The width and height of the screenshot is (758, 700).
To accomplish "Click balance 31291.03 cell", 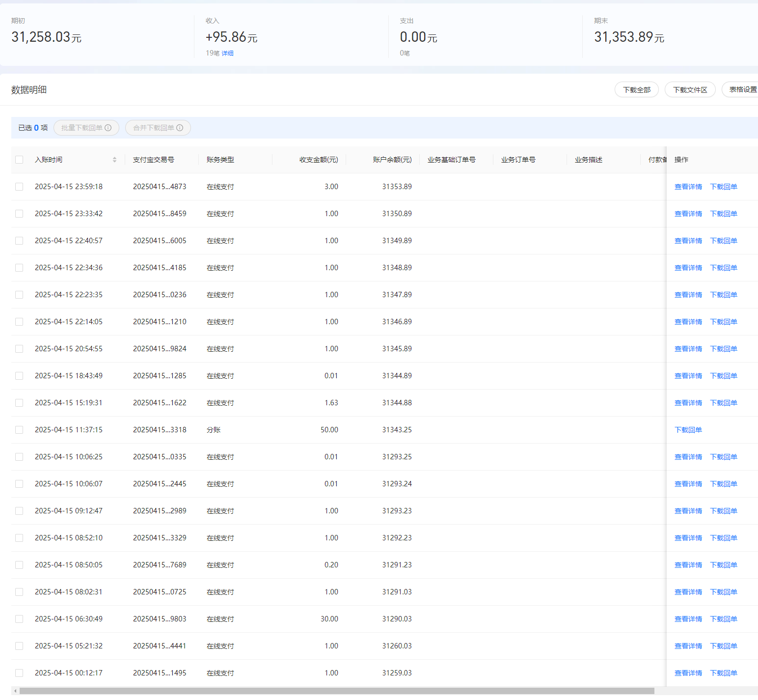I will (x=397, y=592).
